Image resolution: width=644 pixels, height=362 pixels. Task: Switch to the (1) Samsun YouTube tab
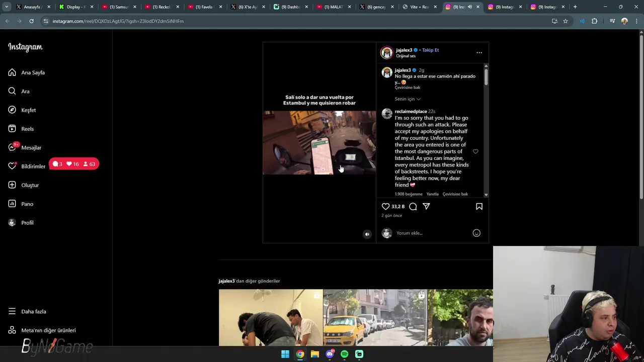tap(120, 7)
